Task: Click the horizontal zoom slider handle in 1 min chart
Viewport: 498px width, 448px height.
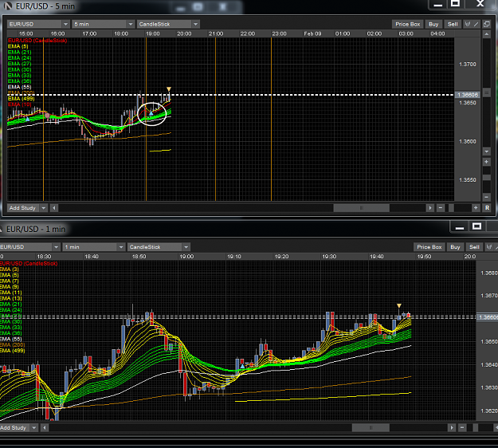Action: pyautogui.click(x=475, y=427)
